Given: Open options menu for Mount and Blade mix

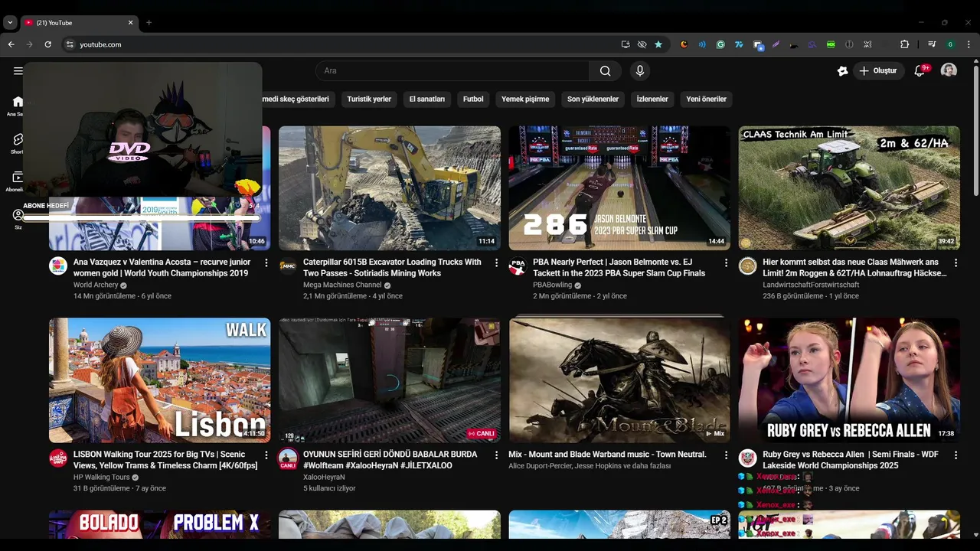Looking at the screenshot, I should click(726, 455).
